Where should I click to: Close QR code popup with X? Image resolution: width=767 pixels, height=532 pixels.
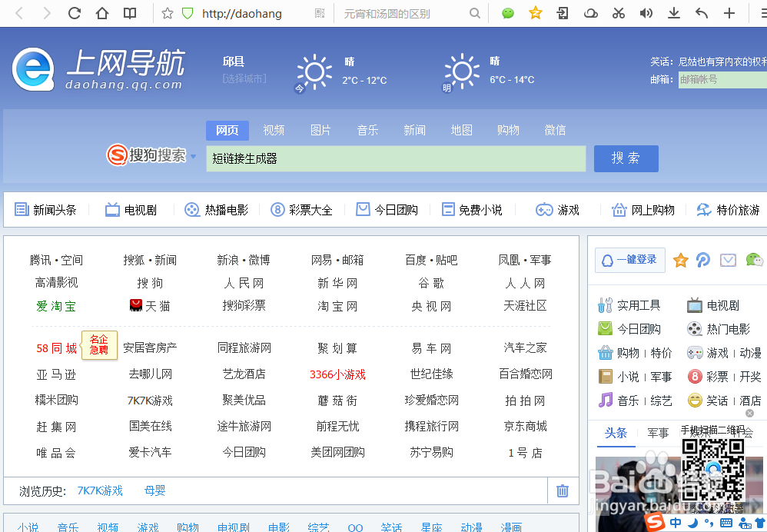[749, 414]
